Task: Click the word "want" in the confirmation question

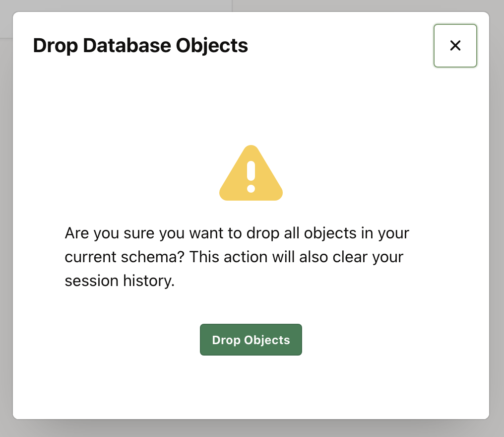Action: (203, 233)
